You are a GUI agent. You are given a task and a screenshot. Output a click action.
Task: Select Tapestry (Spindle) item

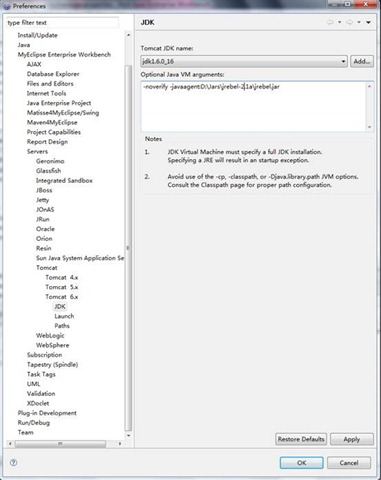52,364
